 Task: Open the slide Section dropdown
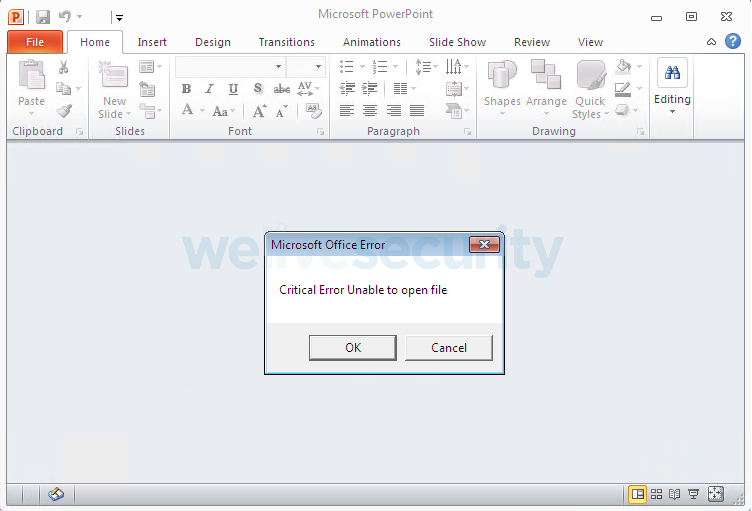(150, 111)
